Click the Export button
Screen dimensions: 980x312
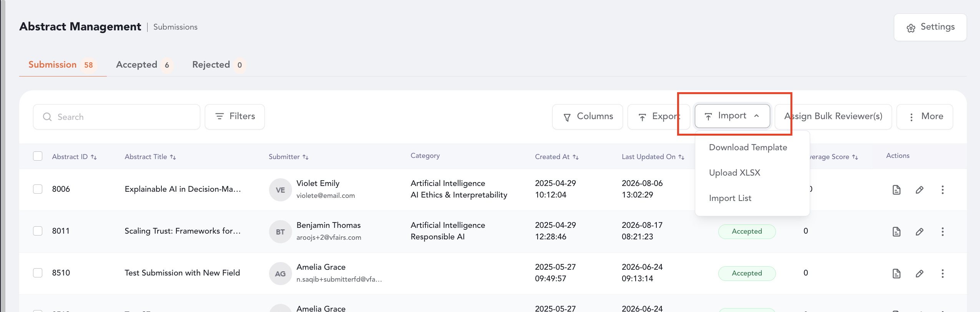(659, 116)
